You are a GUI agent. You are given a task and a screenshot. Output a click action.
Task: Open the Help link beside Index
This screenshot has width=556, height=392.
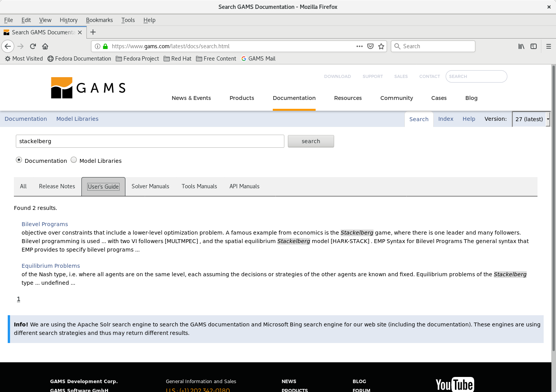click(469, 119)
